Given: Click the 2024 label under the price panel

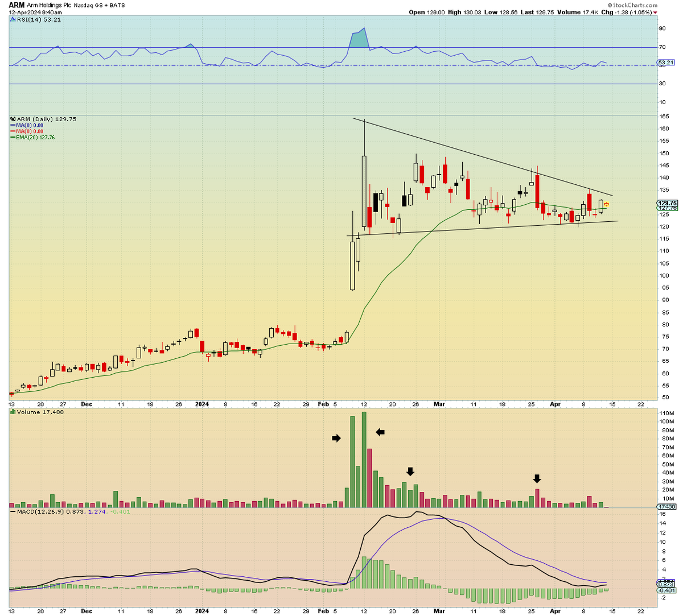Looking at the screenshot, I should 202,404.
